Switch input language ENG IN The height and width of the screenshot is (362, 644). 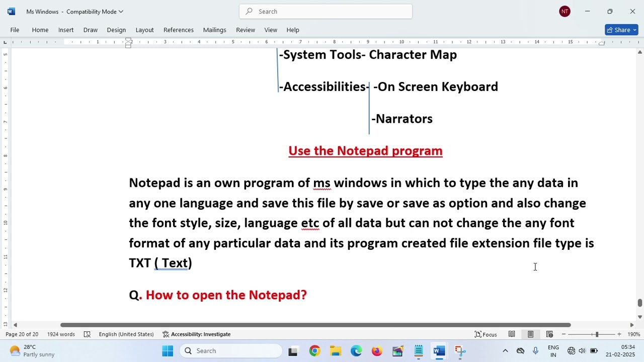tap(553, 351)
